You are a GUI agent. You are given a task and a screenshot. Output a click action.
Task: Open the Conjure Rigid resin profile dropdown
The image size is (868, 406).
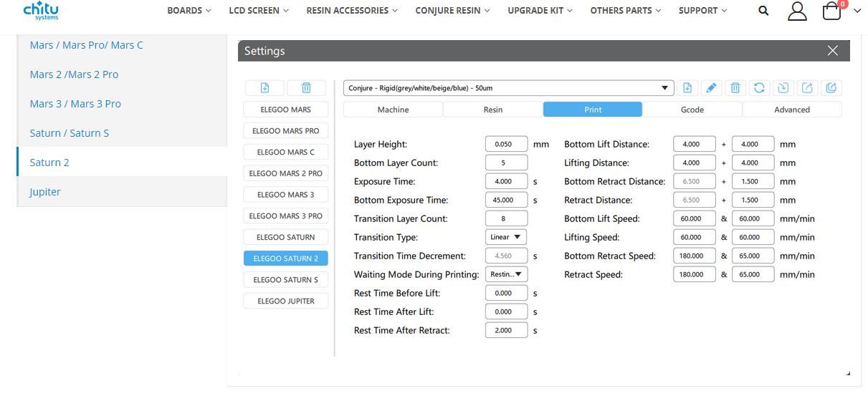pyautogui.click(x=509, y=88)
